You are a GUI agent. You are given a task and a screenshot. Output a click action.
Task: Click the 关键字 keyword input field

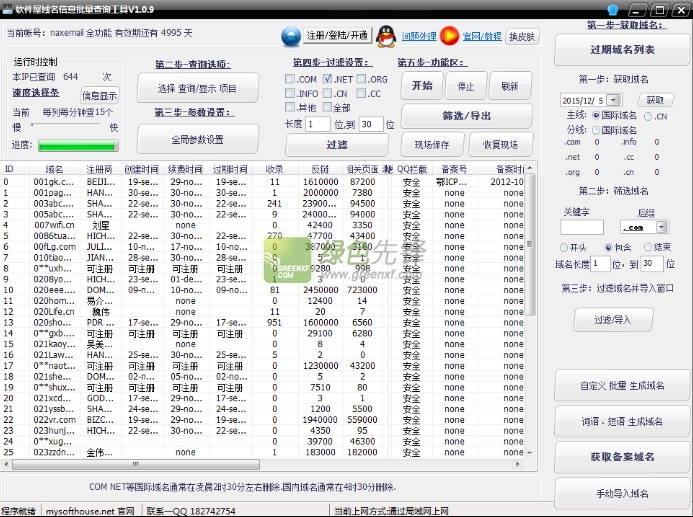click(x=582, y=227)
